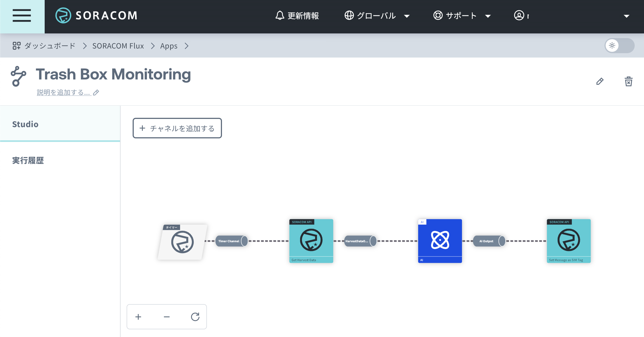Click the SORACOM logo

[96, 16]
